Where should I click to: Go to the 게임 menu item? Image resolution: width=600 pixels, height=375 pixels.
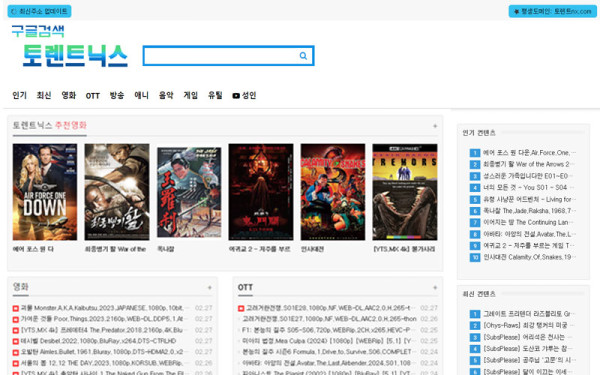(191, 95)
